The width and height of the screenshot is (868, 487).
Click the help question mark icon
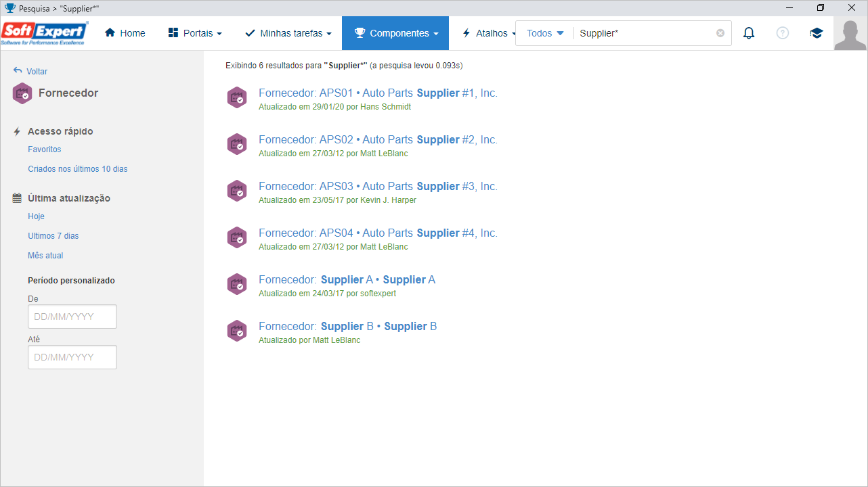(783, 33)
